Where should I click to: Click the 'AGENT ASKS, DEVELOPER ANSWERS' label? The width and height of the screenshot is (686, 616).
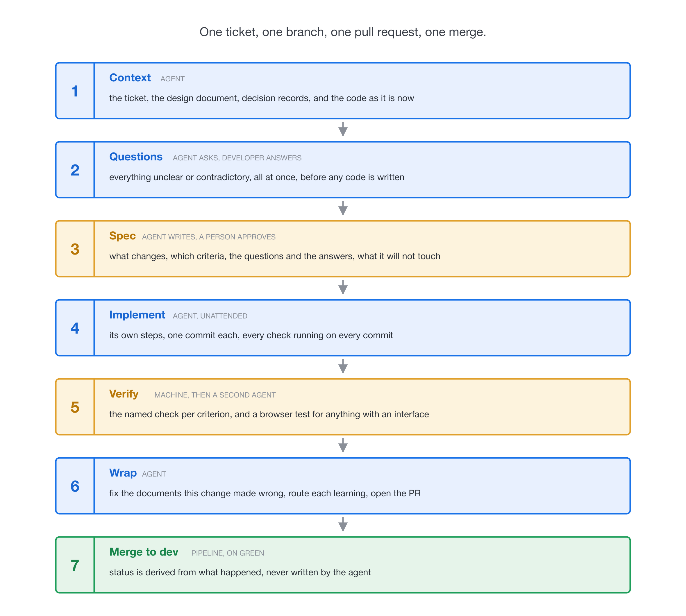(237, 158)
